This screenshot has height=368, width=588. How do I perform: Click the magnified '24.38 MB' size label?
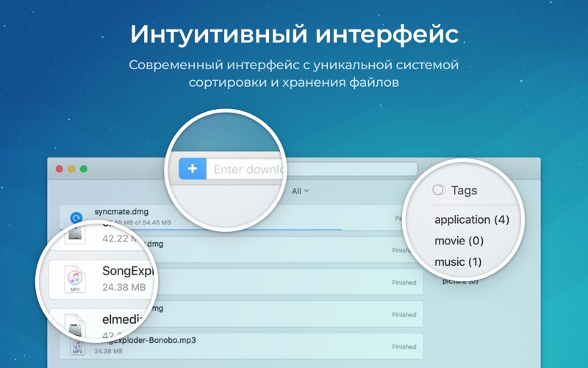point(123,287)
